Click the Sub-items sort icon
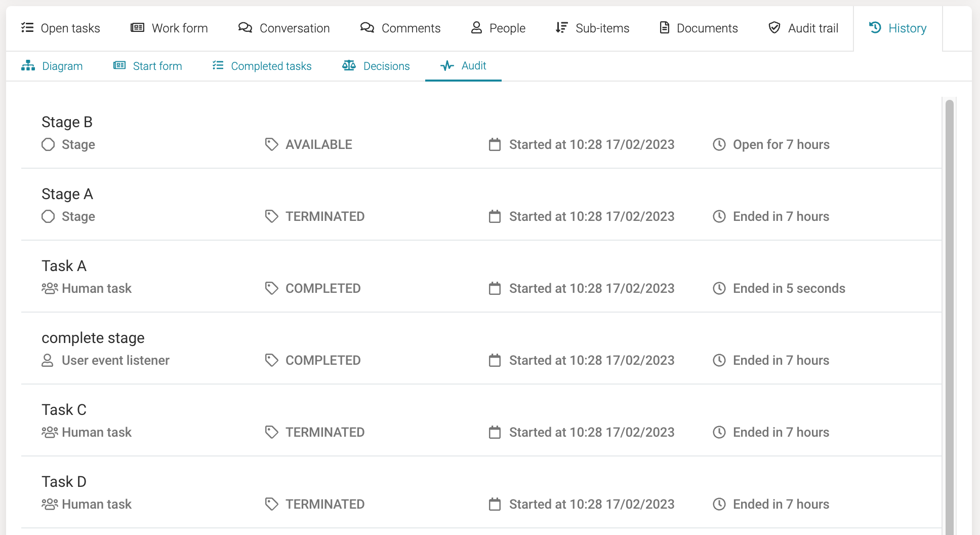 coord(561,28)
